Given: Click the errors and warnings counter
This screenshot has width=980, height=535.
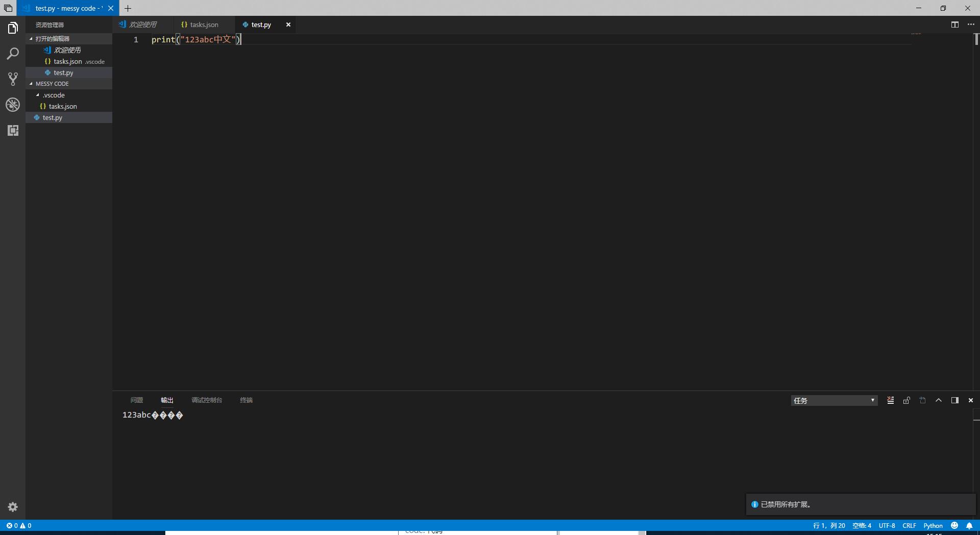Looking at the screenshot, I should 19,525.
